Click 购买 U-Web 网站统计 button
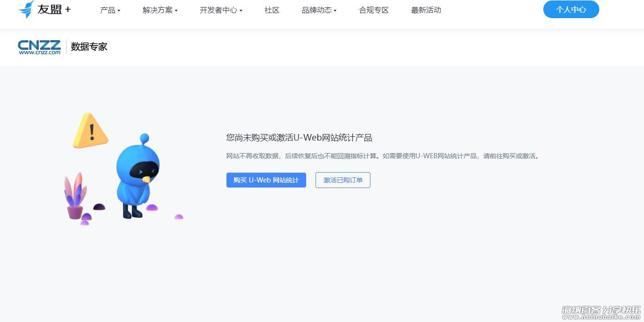Screen dimensions: 644x322 click(266, 180)
